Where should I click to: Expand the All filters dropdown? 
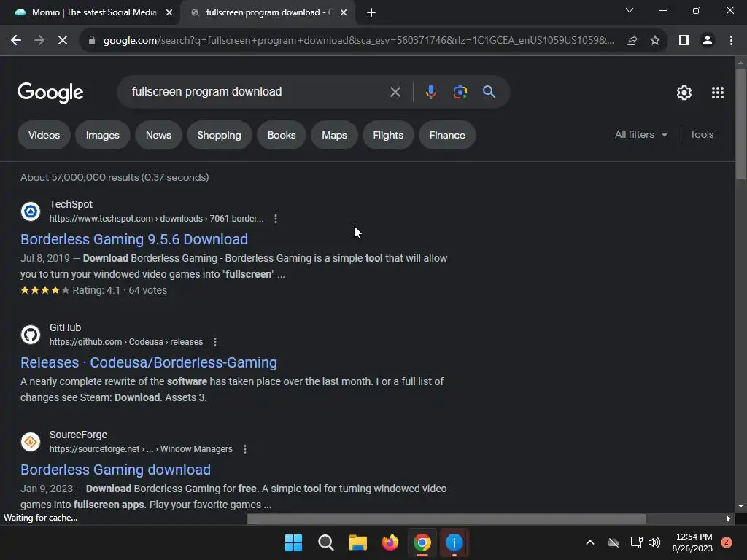point(640,135)
